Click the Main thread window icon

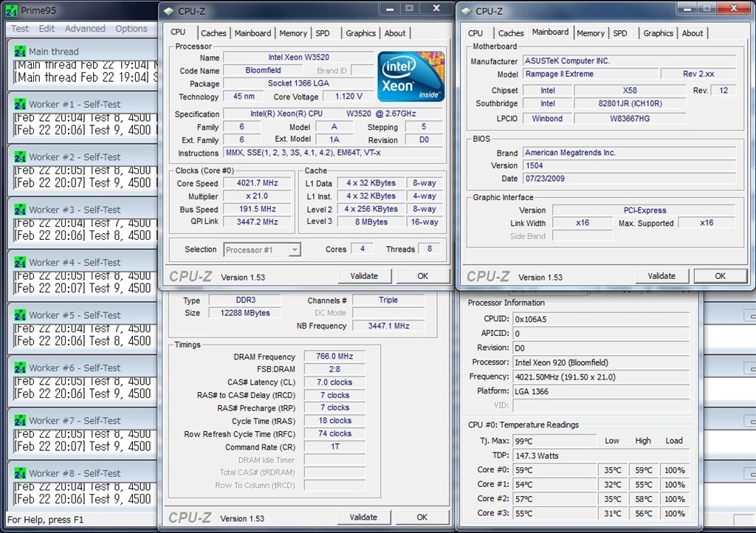pyautogui.click(x=20, y=52)
